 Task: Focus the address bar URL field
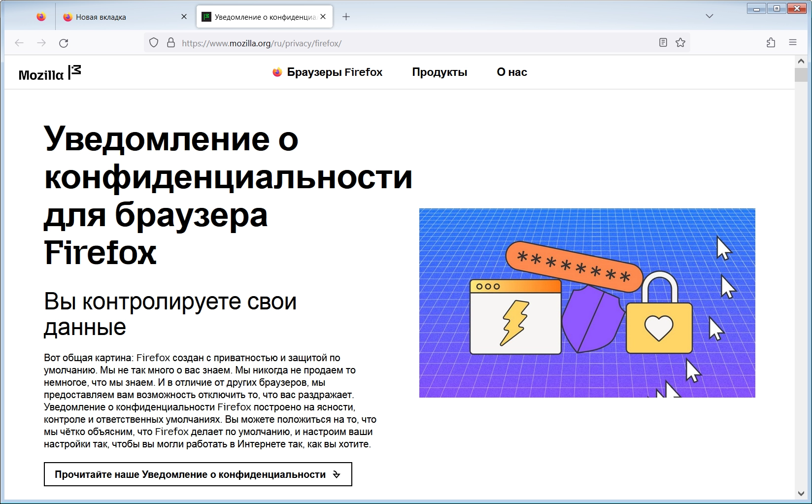(416, 43)
